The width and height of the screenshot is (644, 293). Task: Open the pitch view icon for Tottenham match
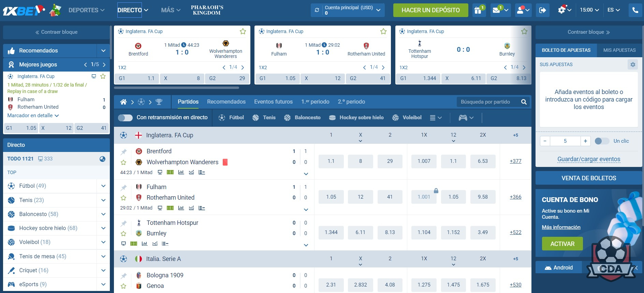pyautogui.click(x=134, y=244)
